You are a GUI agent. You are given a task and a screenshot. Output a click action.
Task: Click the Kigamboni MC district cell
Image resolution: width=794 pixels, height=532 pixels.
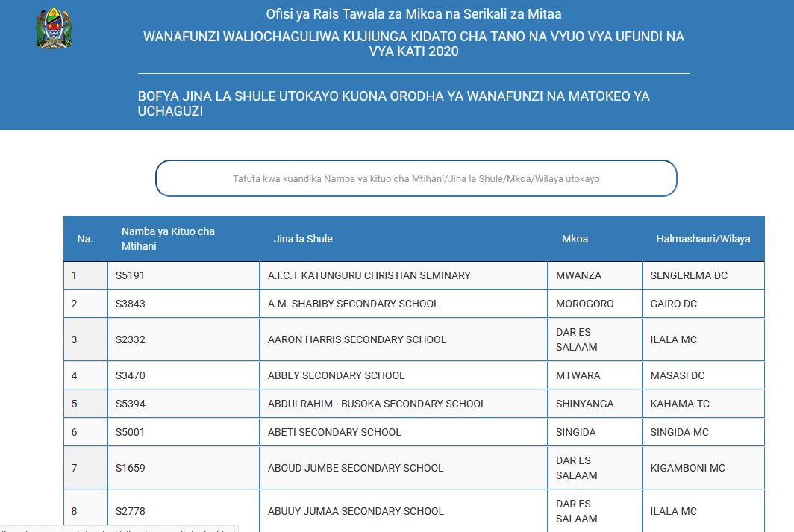(687, 468)
